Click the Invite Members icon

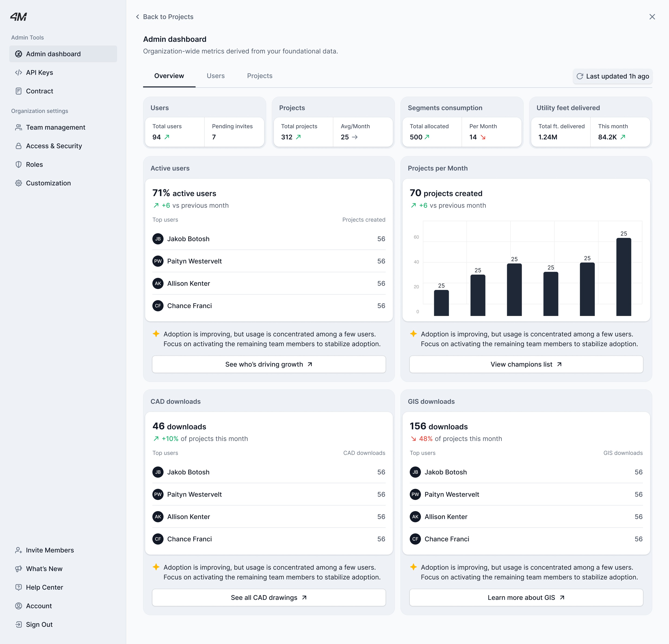click(19, 550)
